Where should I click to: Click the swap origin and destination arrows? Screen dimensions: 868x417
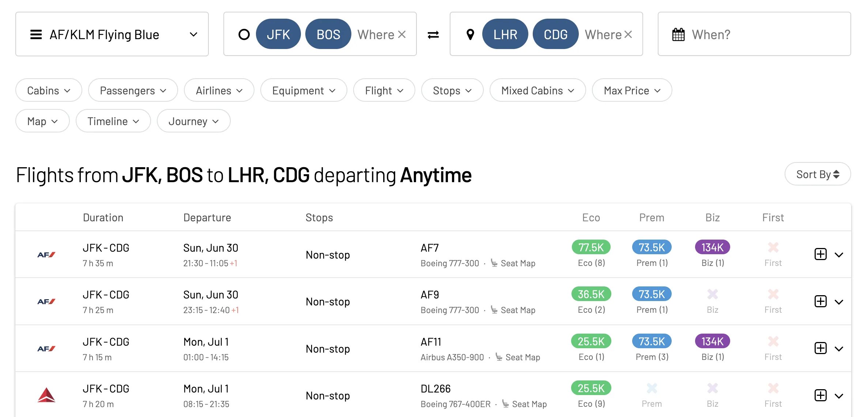point(433,35)
